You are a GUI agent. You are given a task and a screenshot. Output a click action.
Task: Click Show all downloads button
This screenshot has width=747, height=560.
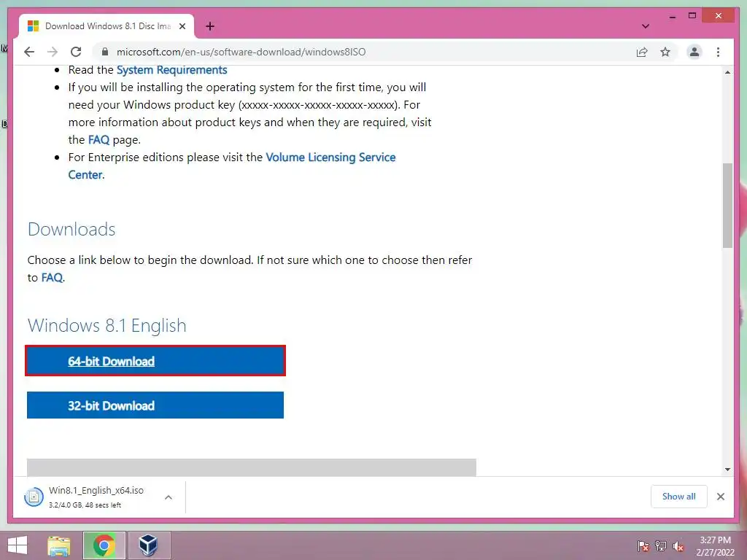678,497
